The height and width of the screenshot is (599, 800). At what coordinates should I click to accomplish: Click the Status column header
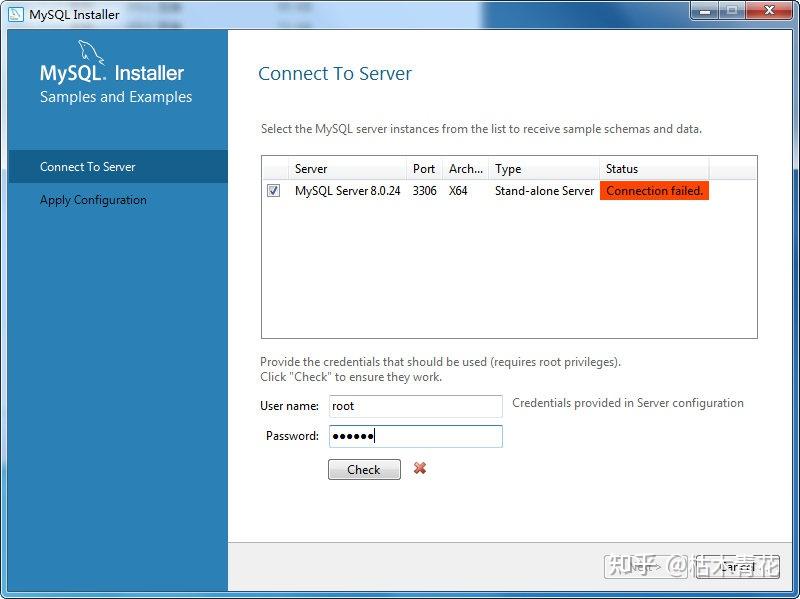[654, 168]
